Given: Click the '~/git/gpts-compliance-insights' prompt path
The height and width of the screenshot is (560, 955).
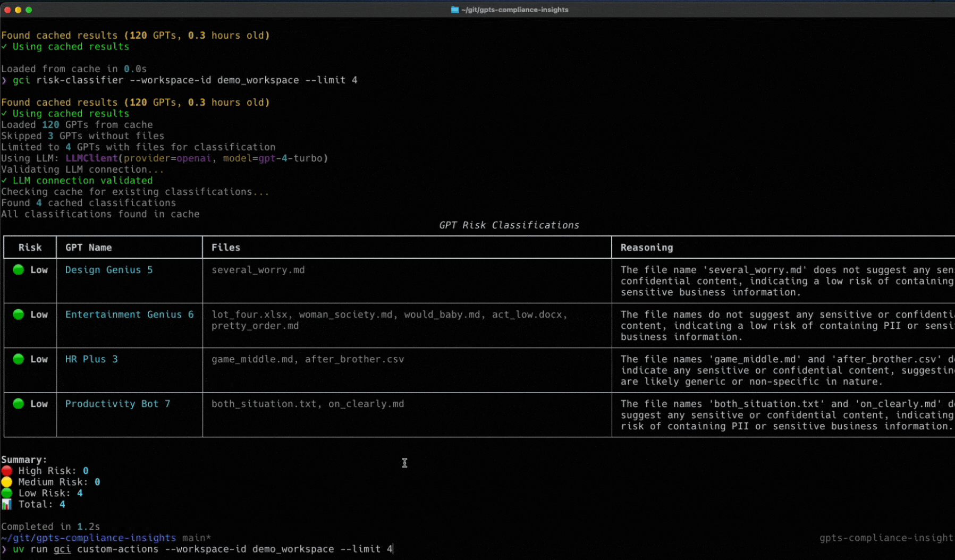Looking at the screenshot, I should click(x=88, y=538).
